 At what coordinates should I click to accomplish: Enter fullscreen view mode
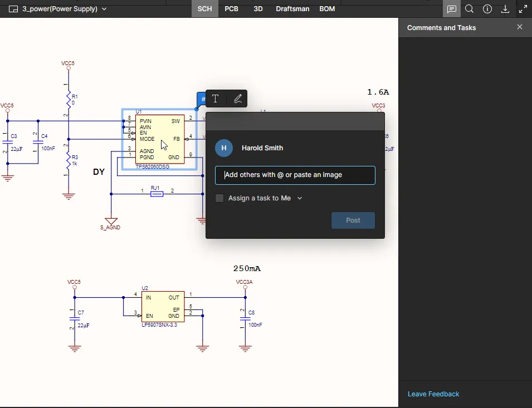pos(523,9)
